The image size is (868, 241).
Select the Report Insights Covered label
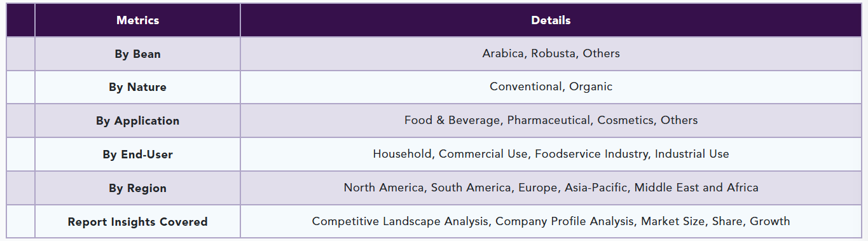137,222
